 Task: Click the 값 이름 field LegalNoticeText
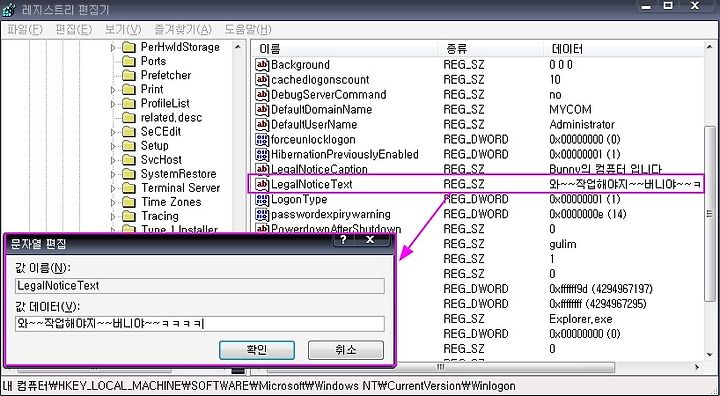point(200,286)
